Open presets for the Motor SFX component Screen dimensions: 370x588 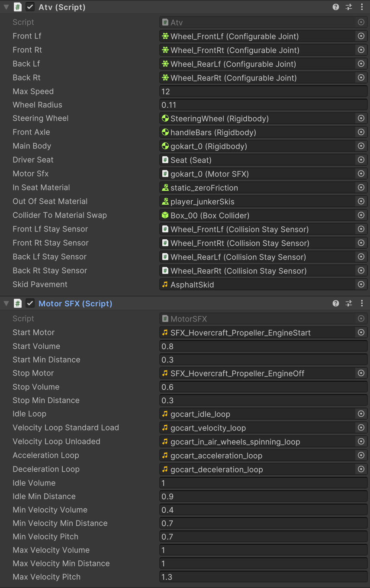(349, 303)
